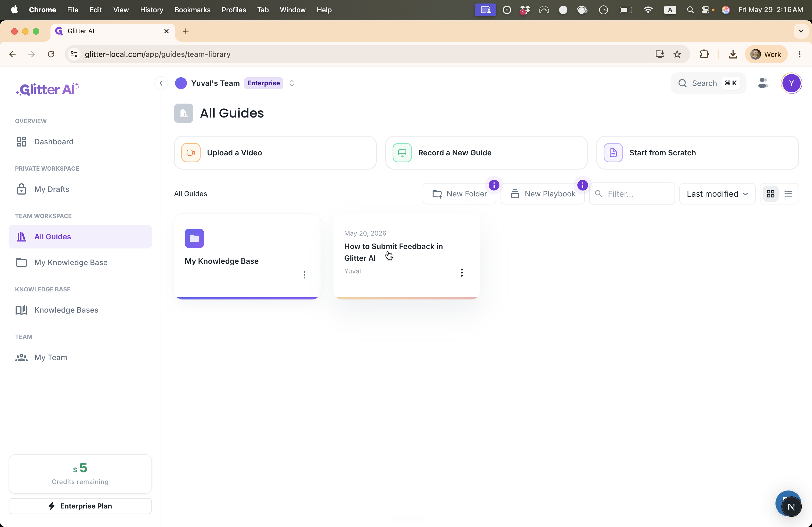Open Chrome downloads
The width and height of the screenshot is (812, 527).
click(733, 54)
